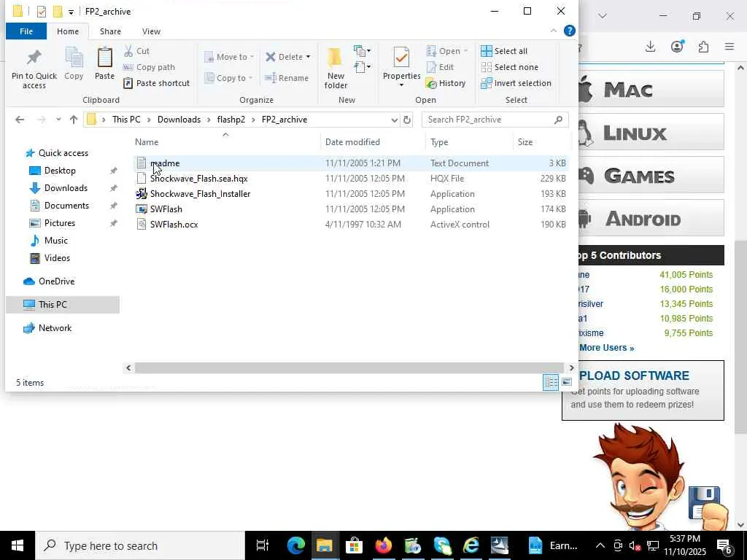The image size is (747, 560).
Task: Open browser account profile icon
Action: pyautogui.click(x=677, y=46)
